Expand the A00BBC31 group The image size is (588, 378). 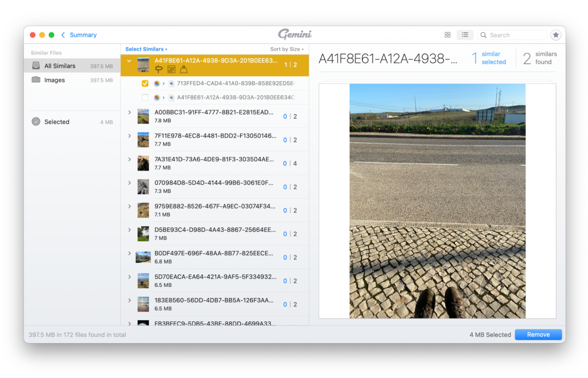[129, 113]
